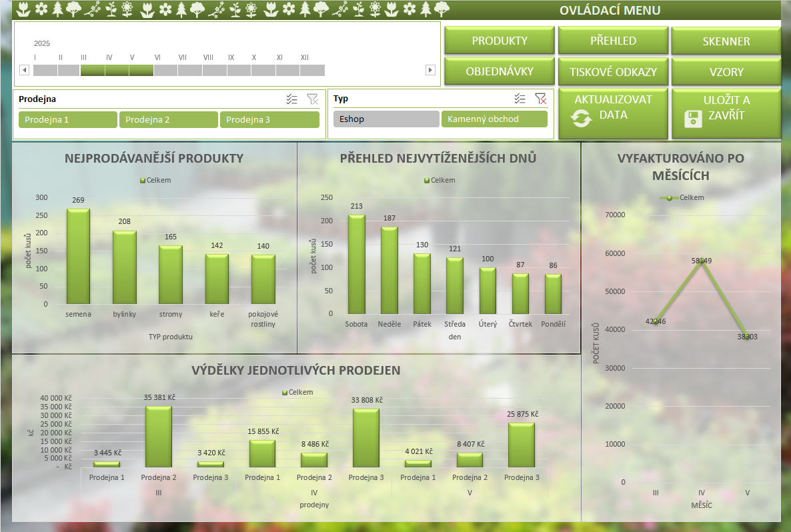Click the refresh arrows icon beside Aktualizovat Data
The width and height of the screenshot is (791, 532).
(582, 119)
